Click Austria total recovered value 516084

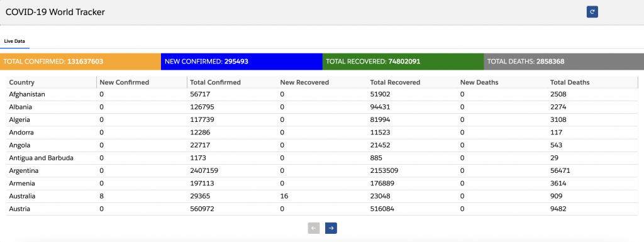coord(382,209)
